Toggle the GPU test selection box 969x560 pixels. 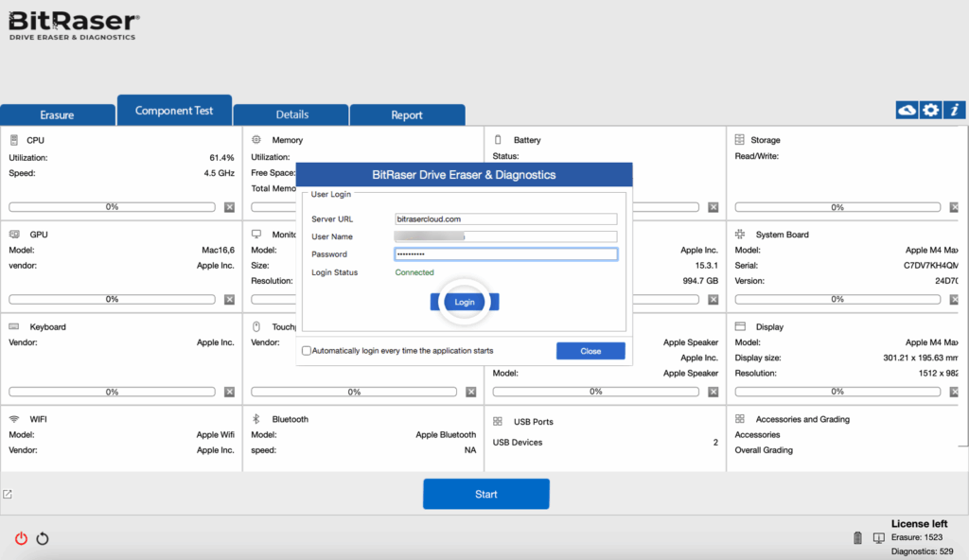click(229, 300)
